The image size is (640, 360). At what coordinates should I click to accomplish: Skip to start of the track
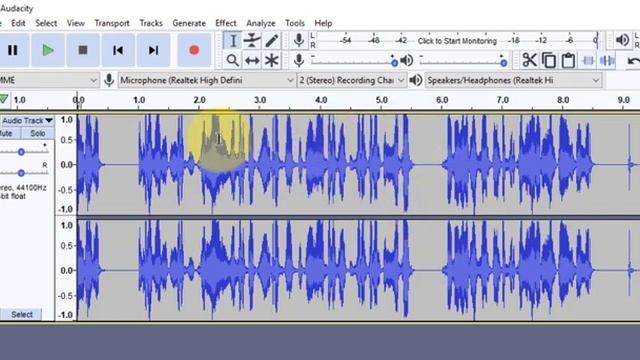(118, 50)
